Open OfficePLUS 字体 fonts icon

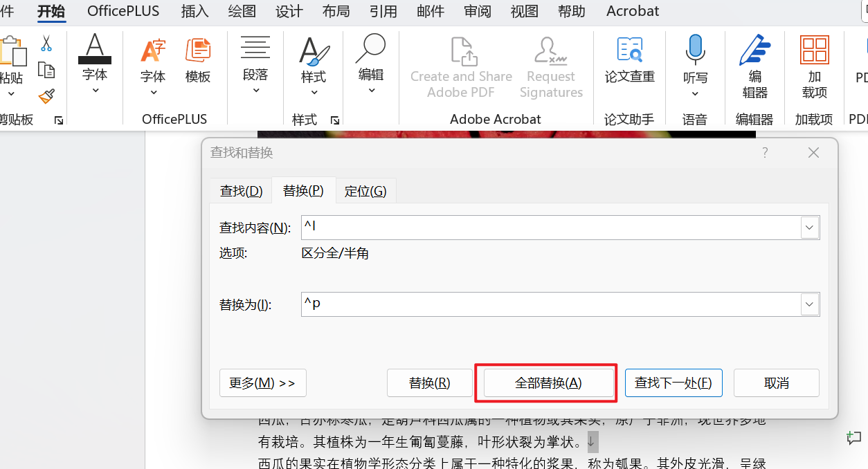click(x=153, y=50)
